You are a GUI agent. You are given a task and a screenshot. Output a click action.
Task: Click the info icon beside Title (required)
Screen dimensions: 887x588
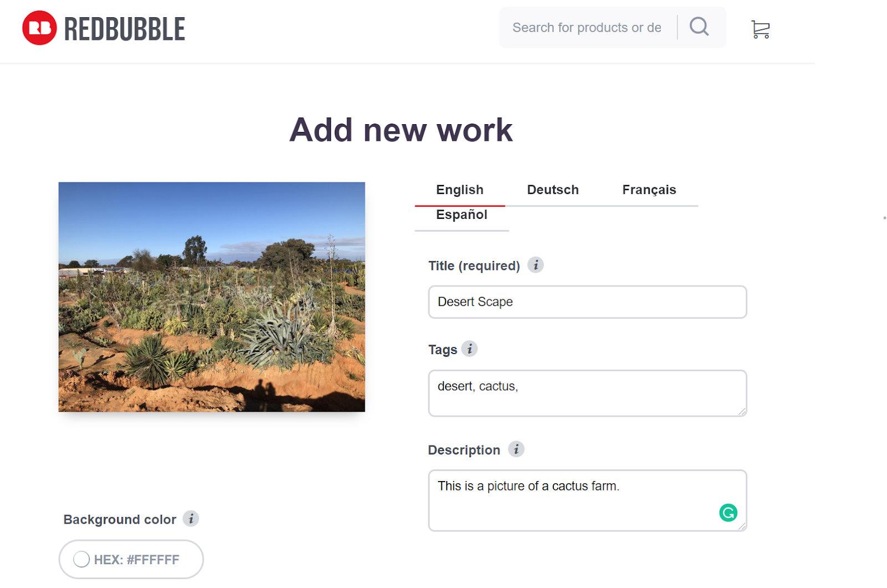(x=535, y=265)
